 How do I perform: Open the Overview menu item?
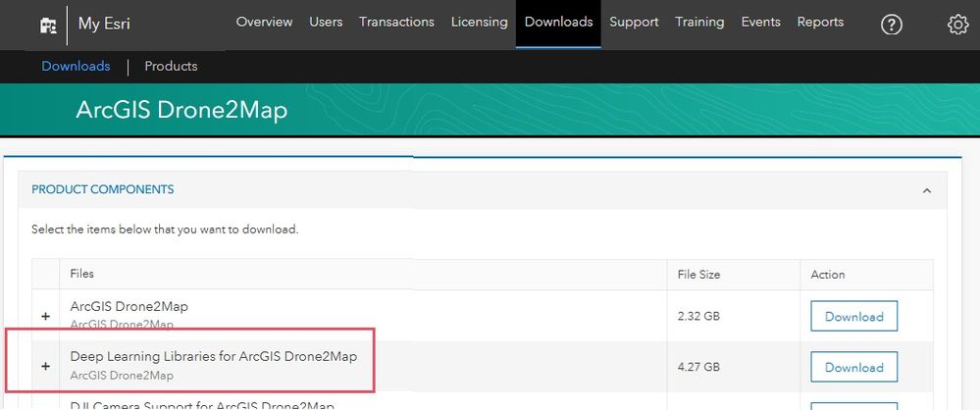click(265, 22)
